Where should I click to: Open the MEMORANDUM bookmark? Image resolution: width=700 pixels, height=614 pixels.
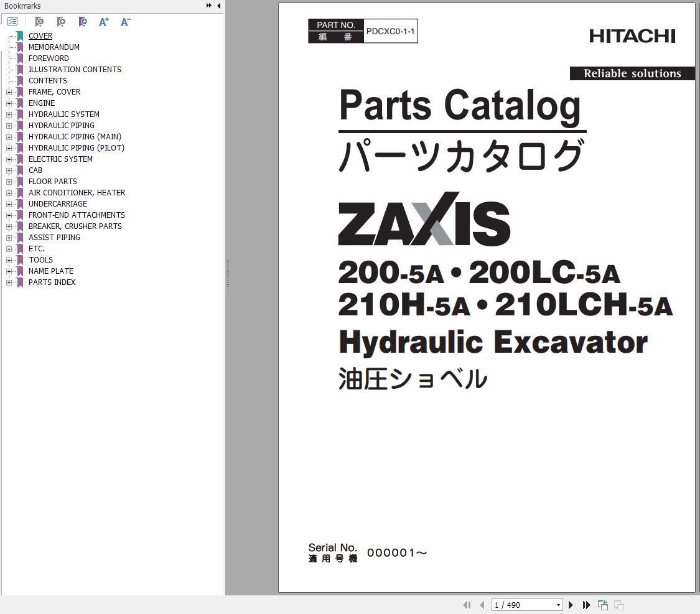pyautogui.click(x=54, y=47)
